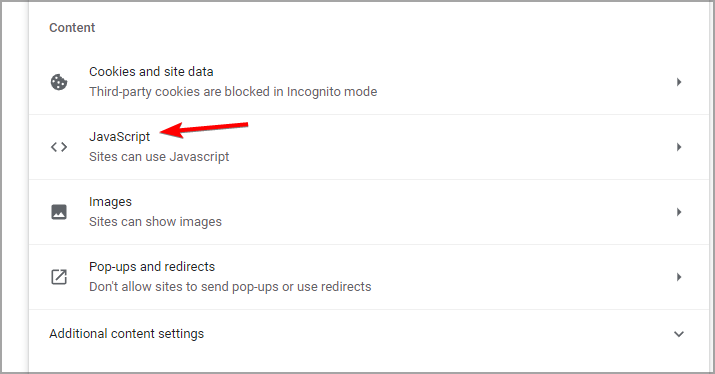715x374 pixels.
Task: Open the JavaScript settings entry
Action: (369, 147)
